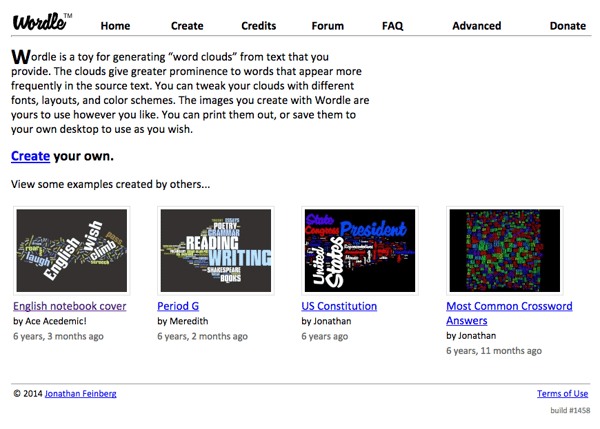Open the FAQ page
Image resolution: width=600 pixels, height=429 pixels.
coord(392,26)
